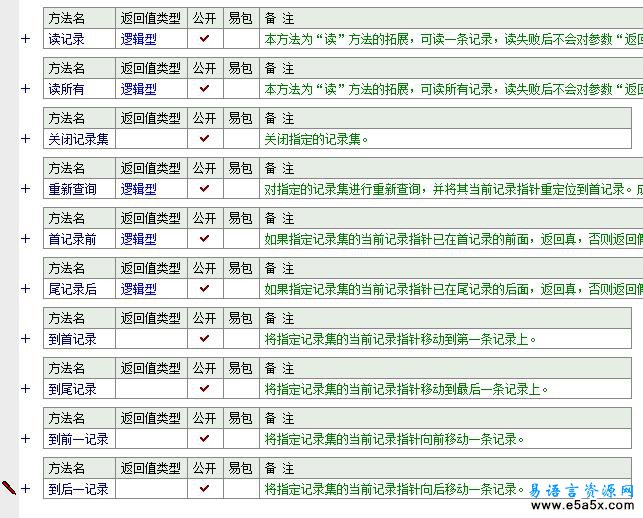Image resolution: width=643 pixels, height=518 pixels.
Task: Click the 易包 cell of 读记录
Action: [242, 39]
